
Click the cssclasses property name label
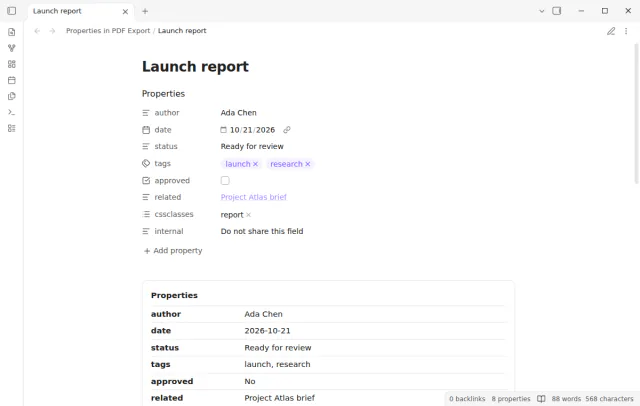(x=174, y=214)
